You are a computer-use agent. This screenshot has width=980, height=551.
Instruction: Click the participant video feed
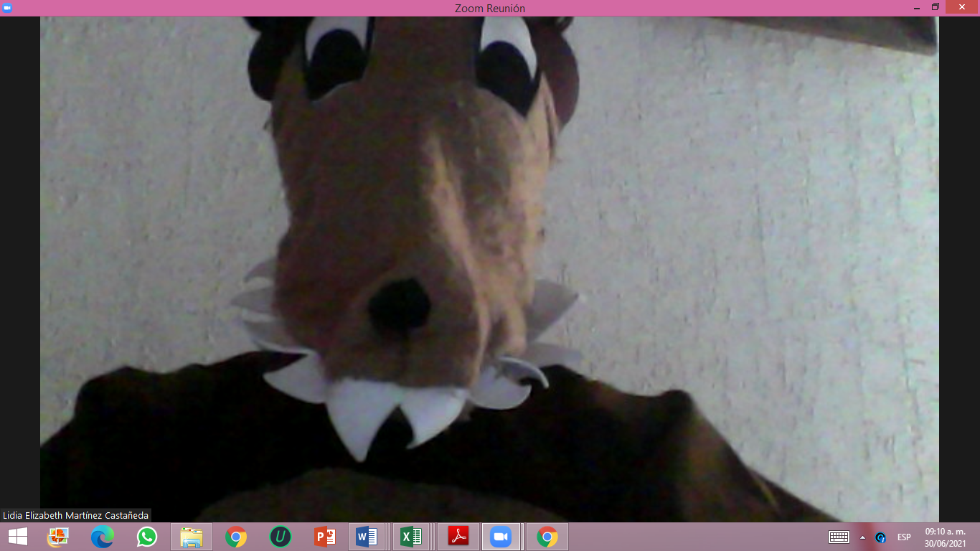(x=489, y=269)
